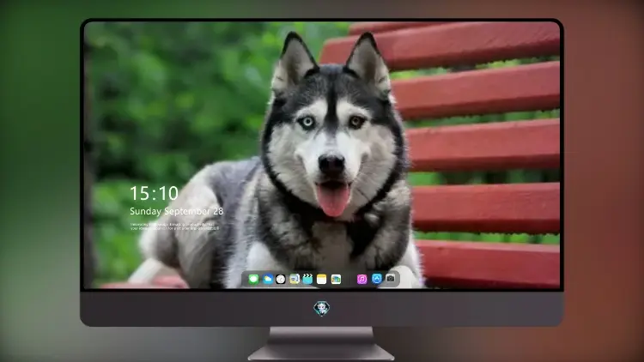Click the 15:10 clock widget
Image resolution: width=644 pixels, height=362 pixels.
tap(154, 193)
